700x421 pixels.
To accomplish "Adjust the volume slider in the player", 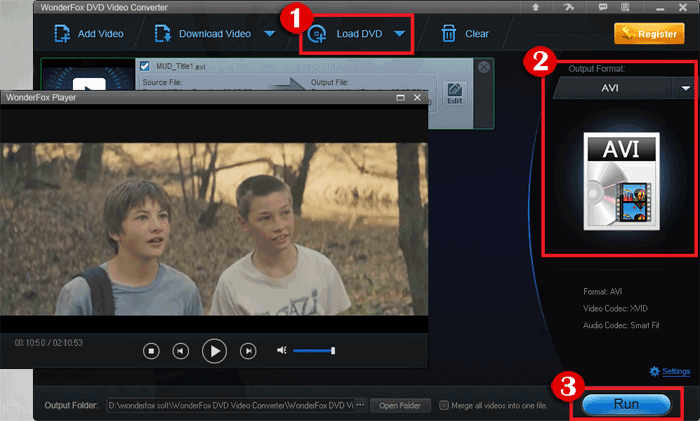I will [314, 351].
